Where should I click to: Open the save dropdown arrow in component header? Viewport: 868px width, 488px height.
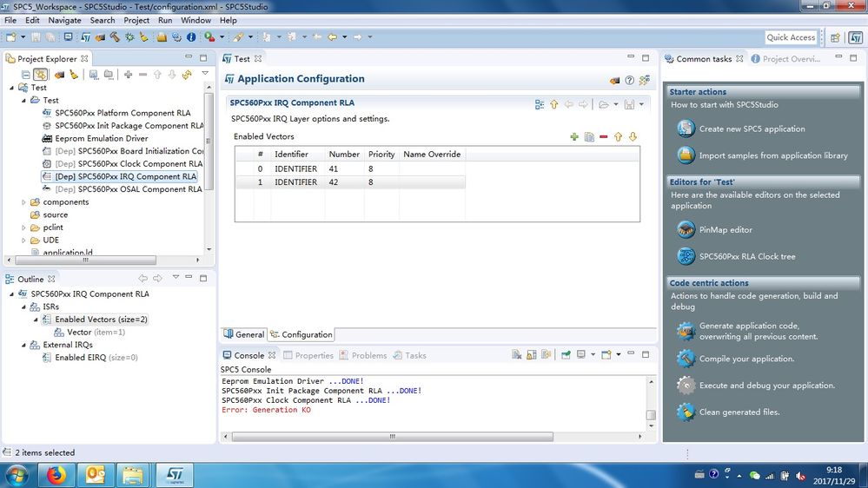point(641,104)
